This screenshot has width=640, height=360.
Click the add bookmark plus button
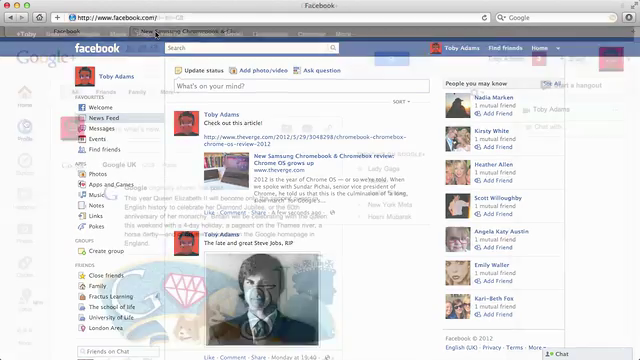pyautogui.click(x=57, y=18)
